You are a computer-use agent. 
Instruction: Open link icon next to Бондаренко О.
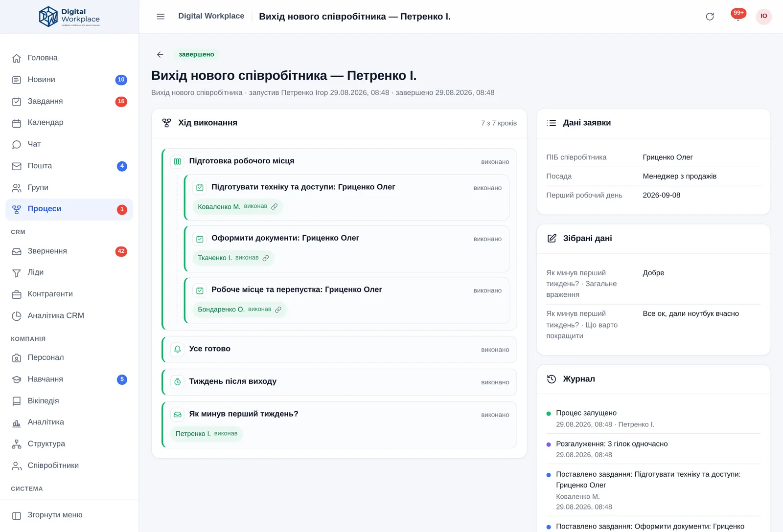(x=278, y=310)
